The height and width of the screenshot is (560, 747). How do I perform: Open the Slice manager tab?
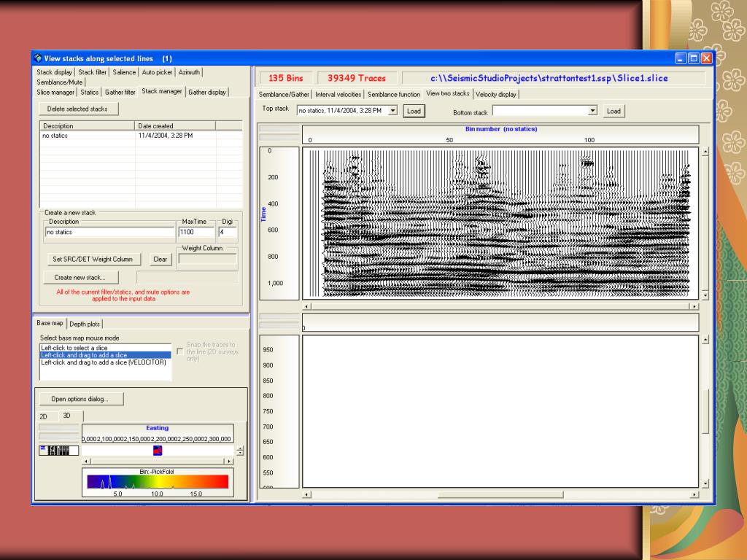[55, 92]
